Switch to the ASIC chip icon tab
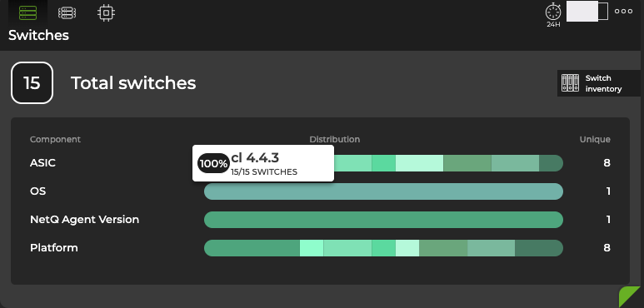 tap(106, 13)
